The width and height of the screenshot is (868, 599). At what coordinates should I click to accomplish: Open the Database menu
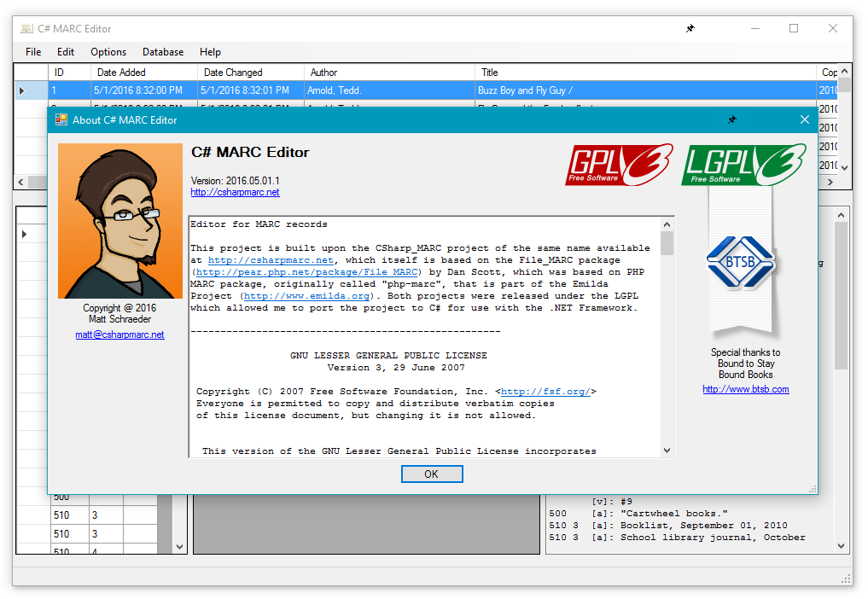pos(163,52)
